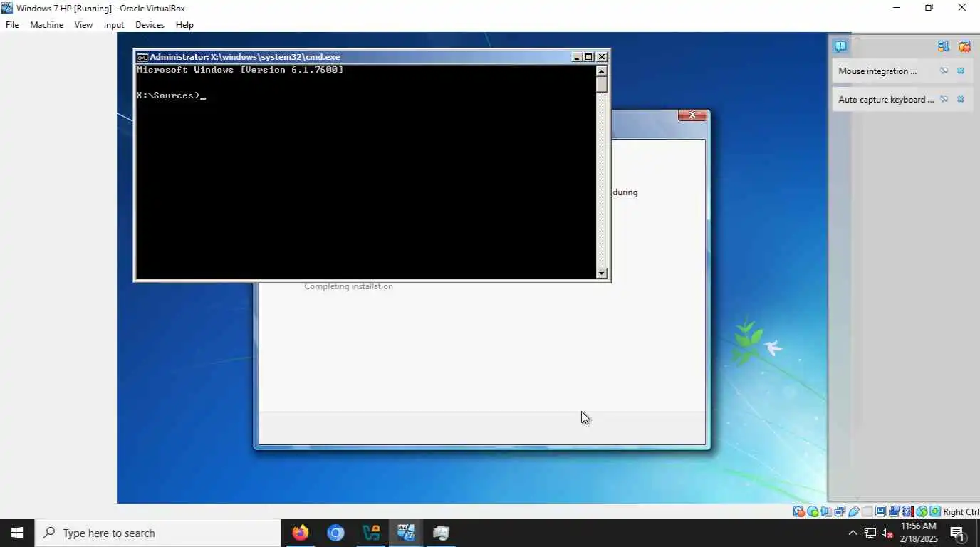Image resolution: width=980 pixels, height=547 pixels.
Task: Open the Action Center notifications
Action: [x=958, y=533]
